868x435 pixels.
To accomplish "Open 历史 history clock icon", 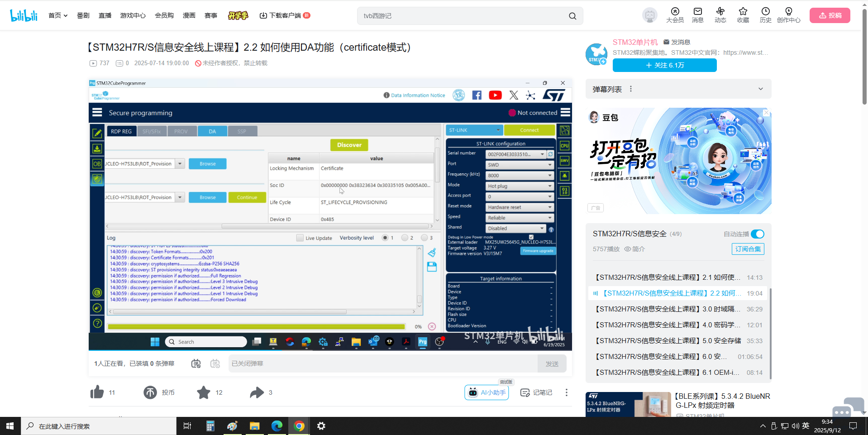I will pos(765,15).
